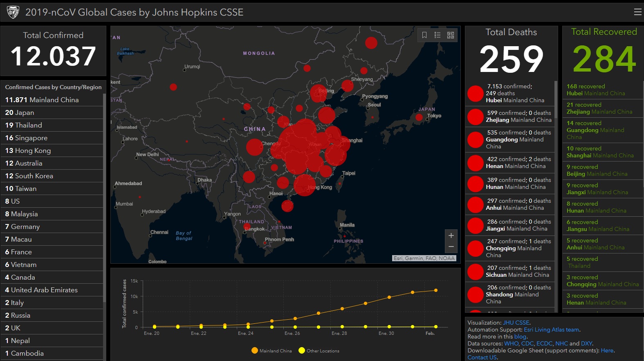This screenshot has width=644, height=361.
Task: Click the Johns Hopkins shield logo
Action: point(13,12)
